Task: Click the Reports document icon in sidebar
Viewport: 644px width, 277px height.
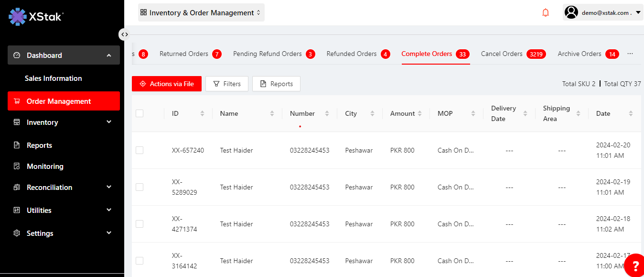Action: tap(17, 145)
